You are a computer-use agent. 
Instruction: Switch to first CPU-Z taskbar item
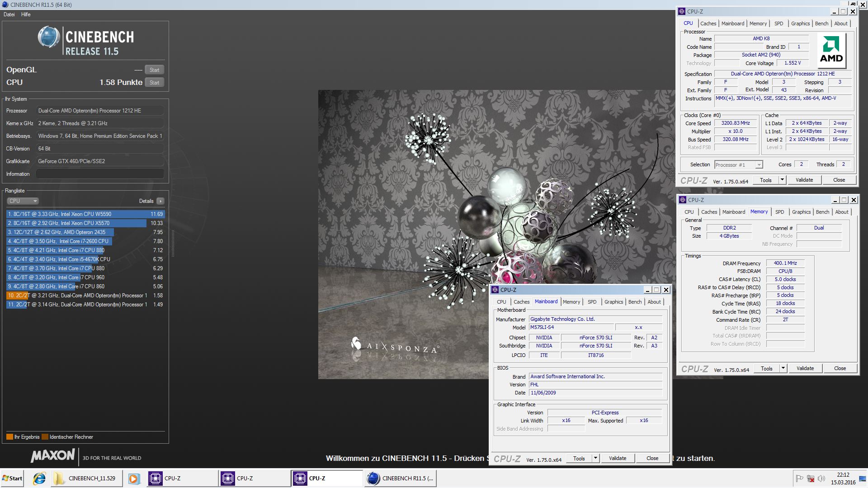point(182,479)
